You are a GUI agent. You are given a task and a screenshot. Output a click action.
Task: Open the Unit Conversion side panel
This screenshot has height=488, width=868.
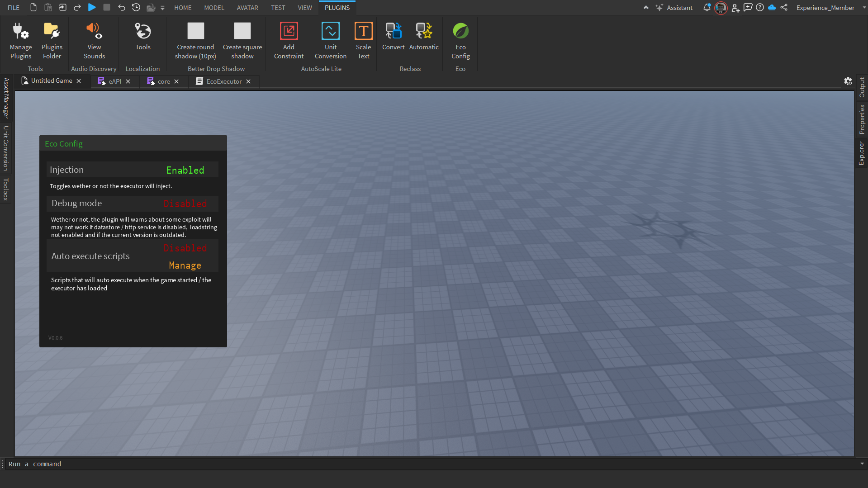[6, 148]
